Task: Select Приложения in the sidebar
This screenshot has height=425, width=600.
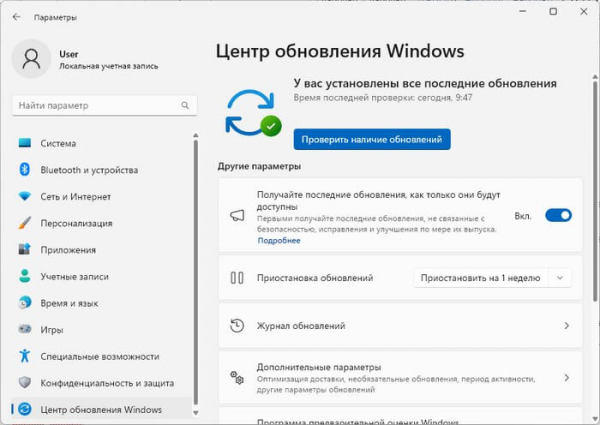Action: 102,249
